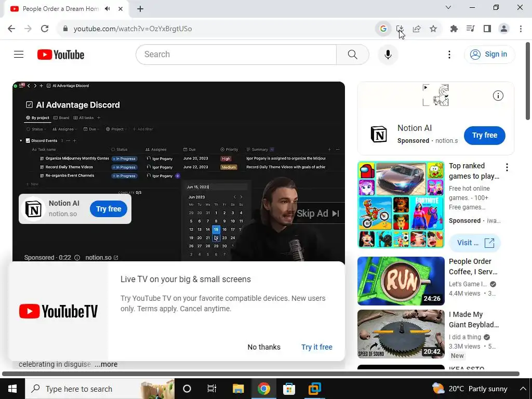Image resolution: width=532 pixels, height=399 pixels.
Task: Open the notion.so link under the ad
Action: [102, 258]
